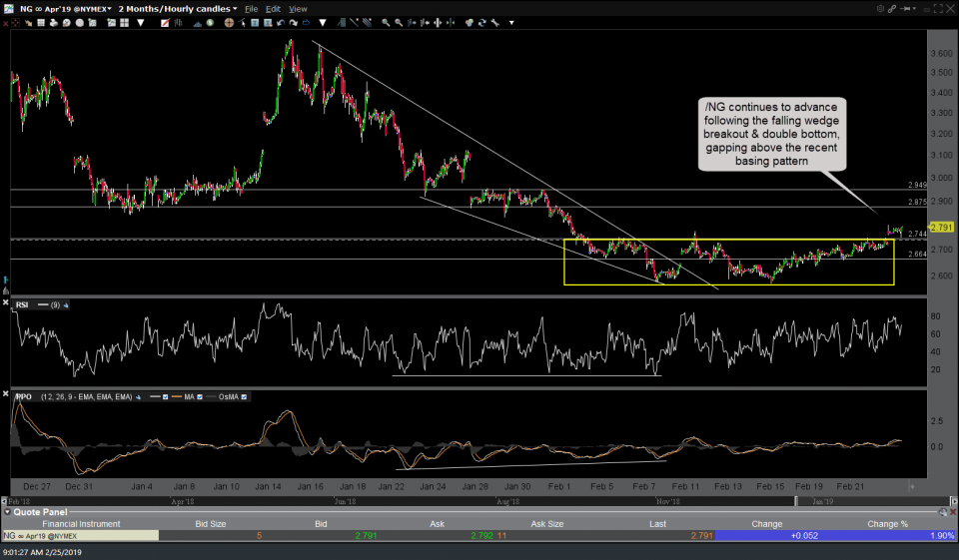Toggle the PPO line checkbox
The height and width of the screenshot is (560, 959).
tap(165, 396)
